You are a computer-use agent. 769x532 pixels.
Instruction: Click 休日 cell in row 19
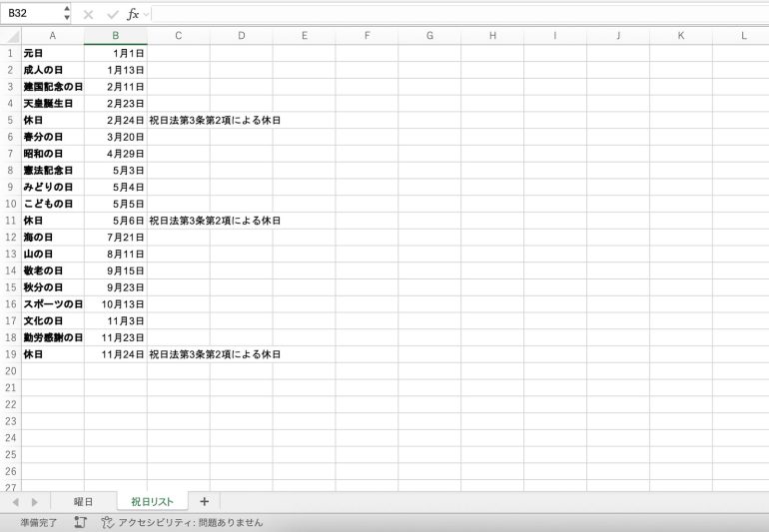tap(53, 354)
